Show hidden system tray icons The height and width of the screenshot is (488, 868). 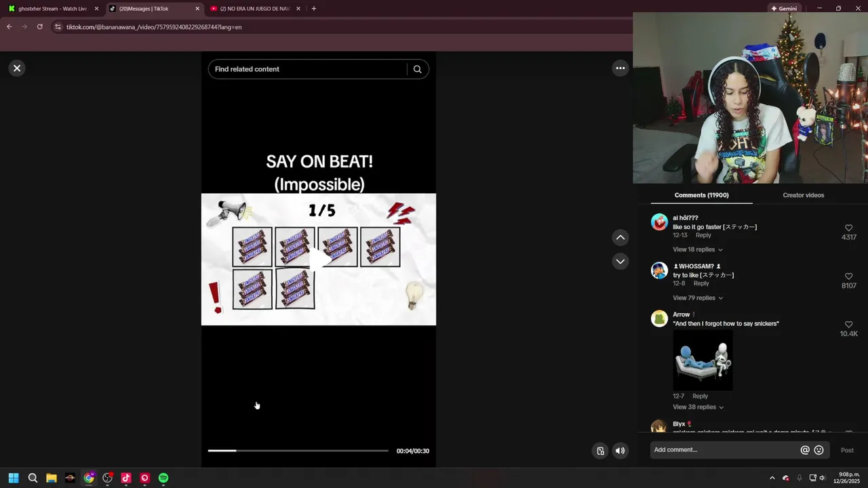point(772,478)
